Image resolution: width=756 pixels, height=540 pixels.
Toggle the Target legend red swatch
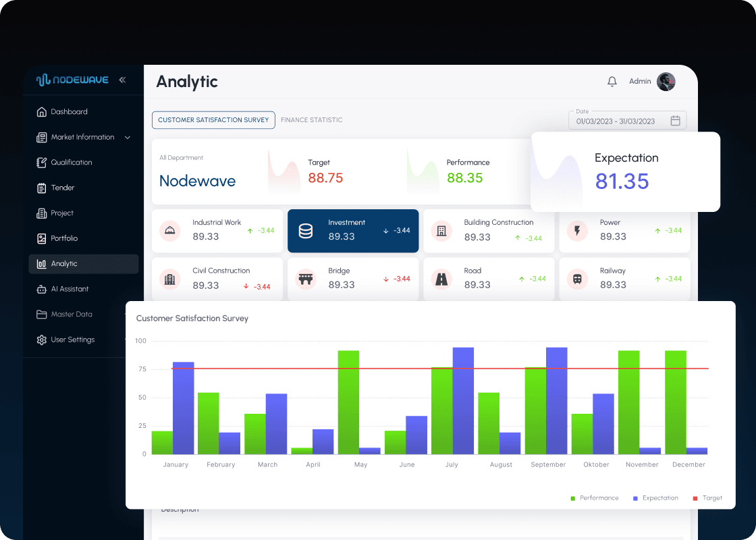pyautogui.click(x=695, y=498)
